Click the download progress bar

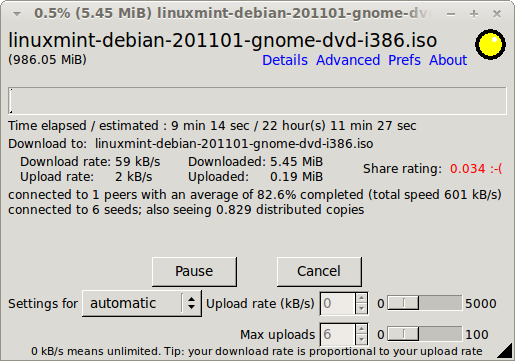tap(257, 101)
